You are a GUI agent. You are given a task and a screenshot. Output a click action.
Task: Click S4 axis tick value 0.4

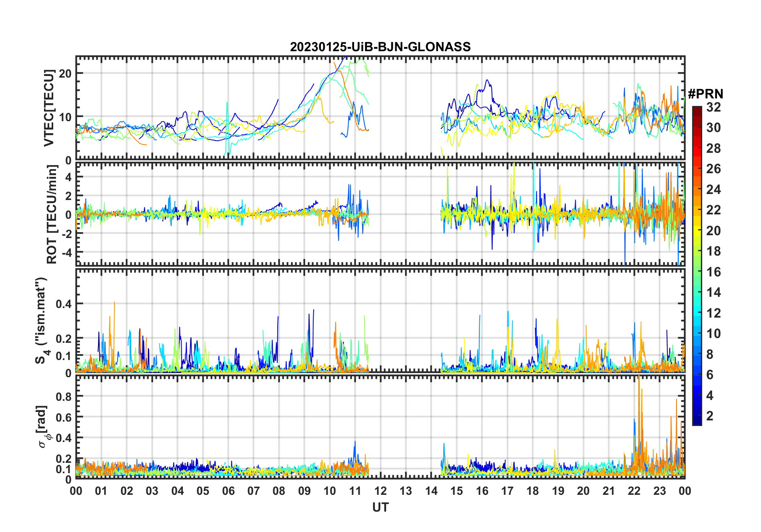tap(64, 304)
